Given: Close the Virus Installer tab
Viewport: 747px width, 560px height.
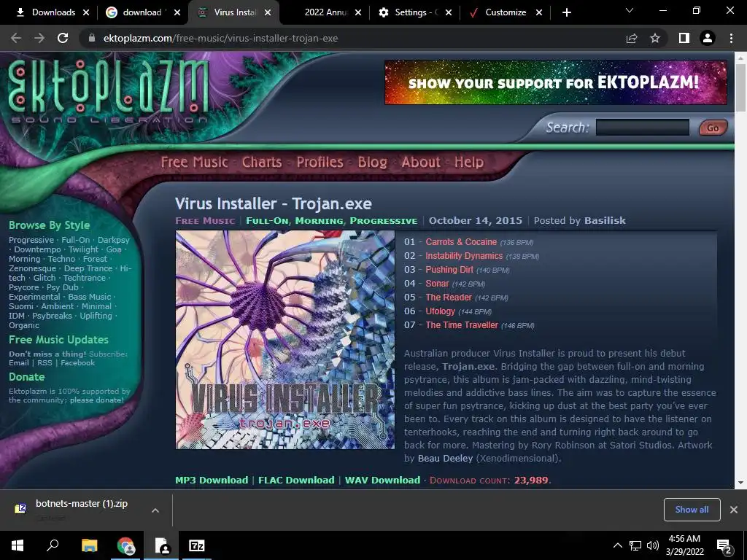Looking at the screenshot, I should [x=268, y=12].
